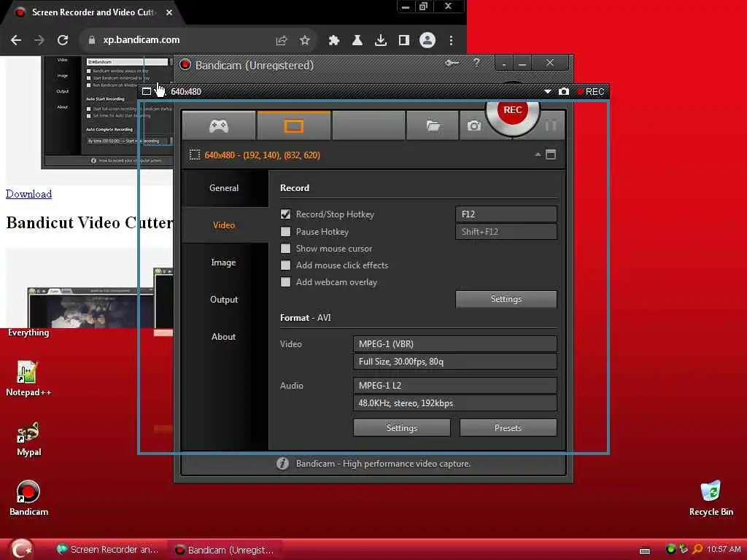Click the dotted rectangle selection icon
747x560 pixels.
[194, 155]
